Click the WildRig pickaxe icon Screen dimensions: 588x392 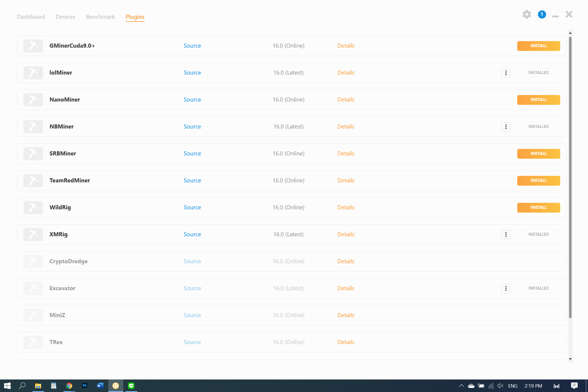[x=33, y=207]
